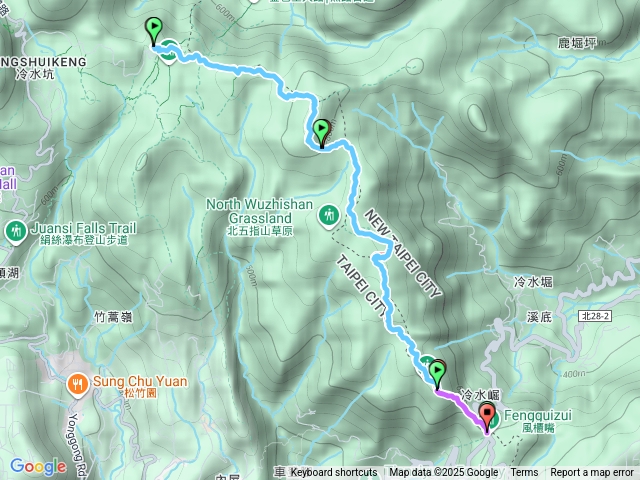
Task: Click the red end marker at Fengguizui
Action: (x=487, y=417)
